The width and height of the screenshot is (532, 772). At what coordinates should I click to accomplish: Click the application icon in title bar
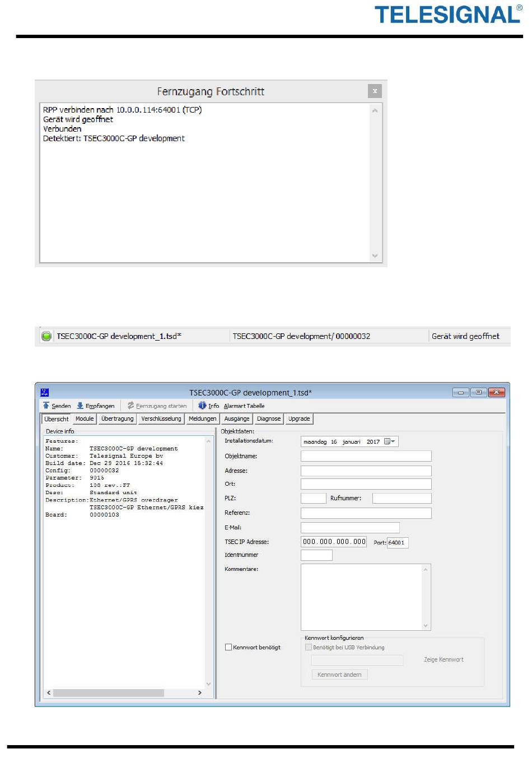tap(45, 393)
